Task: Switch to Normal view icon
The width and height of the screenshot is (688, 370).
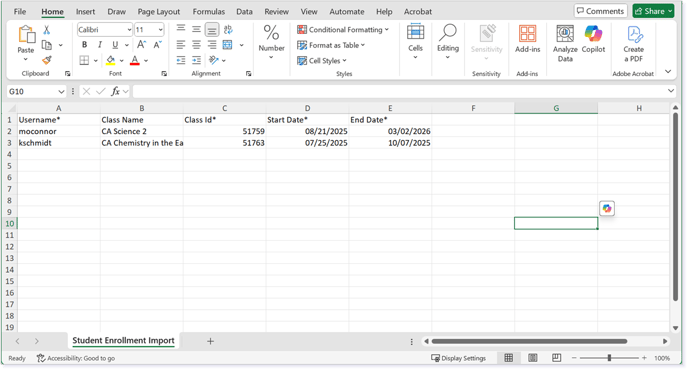Action: pyautogui.click(x=509, y=358)
